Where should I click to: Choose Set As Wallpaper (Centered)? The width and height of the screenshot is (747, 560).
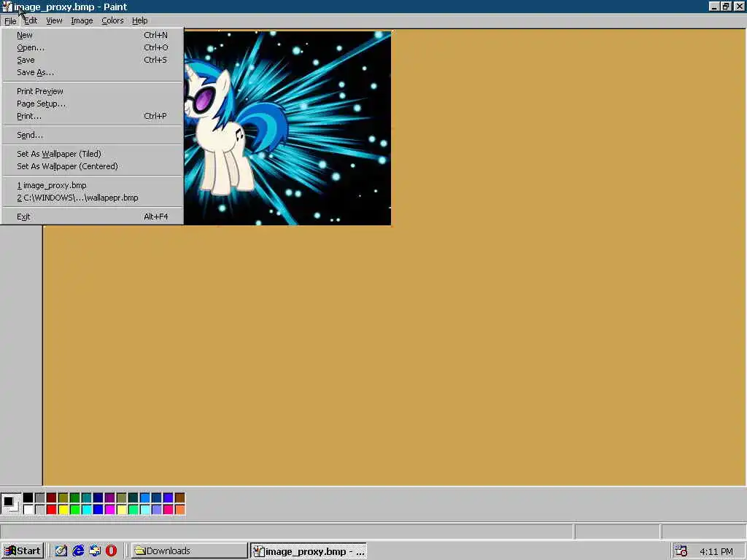[x=92, y=166]
